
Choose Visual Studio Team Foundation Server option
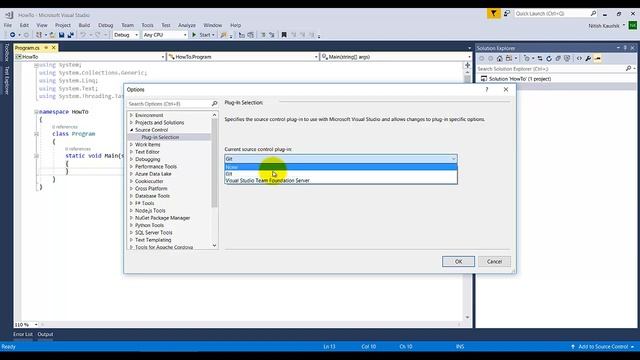pyautogui.click(x=341, y=180)
